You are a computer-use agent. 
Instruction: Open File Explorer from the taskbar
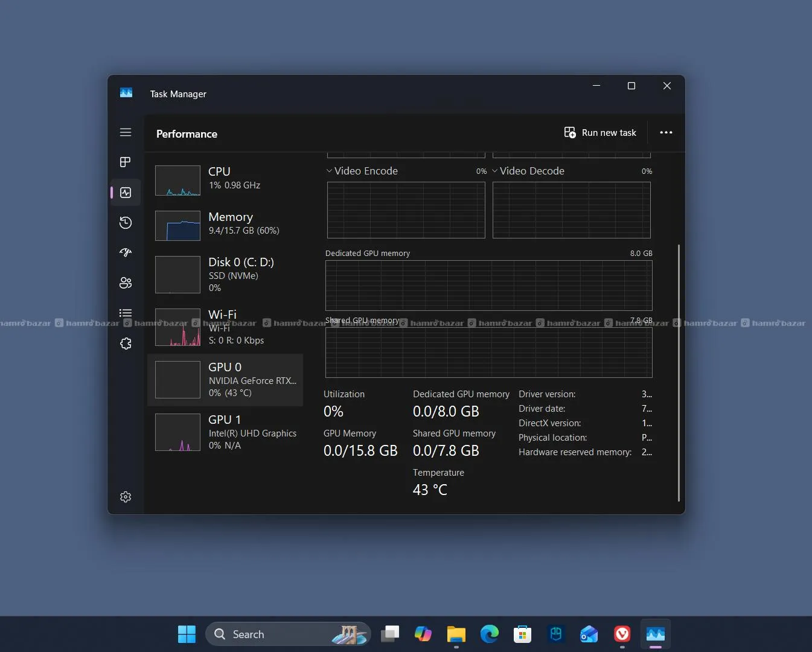(456, 634)
